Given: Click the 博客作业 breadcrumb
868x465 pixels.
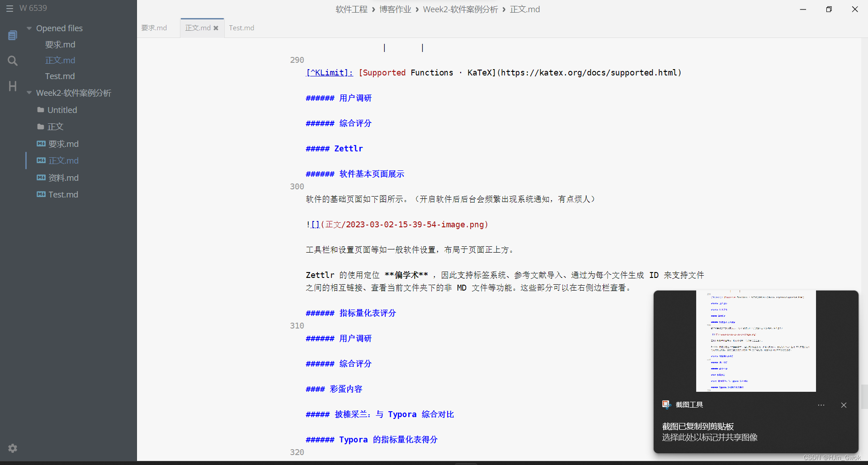Looking at the screenshot, I should coord(395,9).
